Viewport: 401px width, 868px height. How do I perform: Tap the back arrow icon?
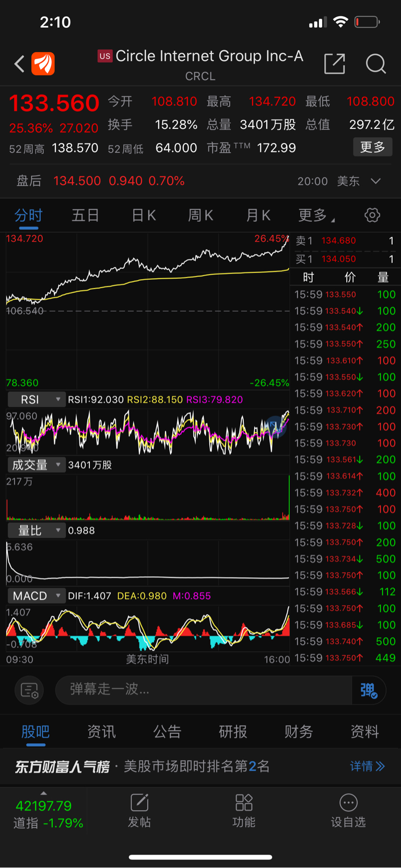19,64
